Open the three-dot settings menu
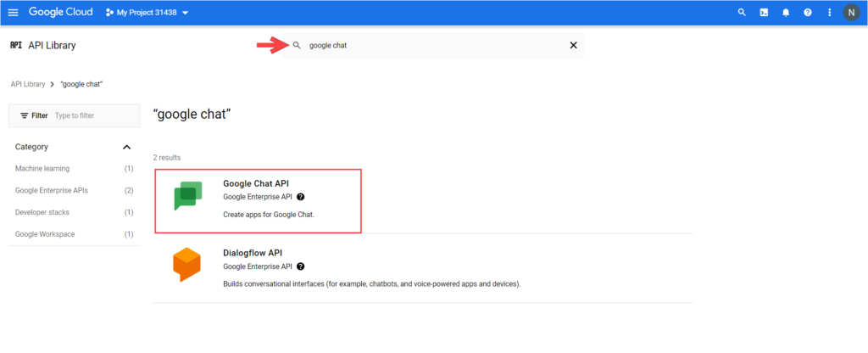The width and height of the screenshot is (868, 353). 829,13
